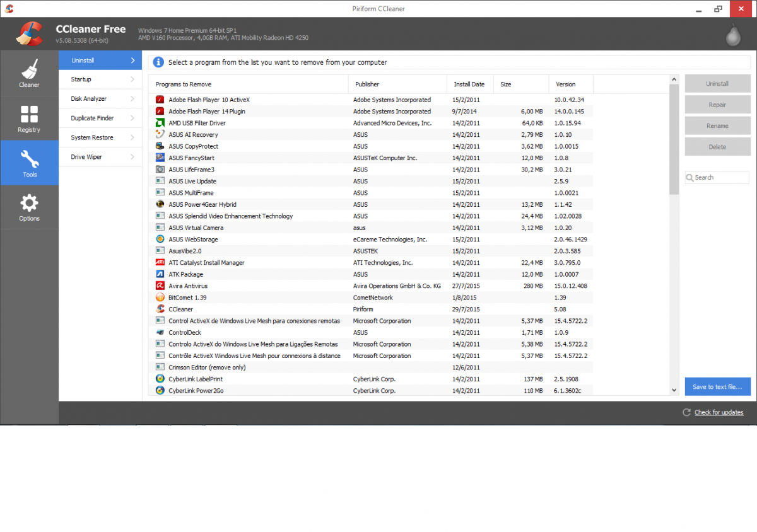The width and height of the screenshot is (757, 532).
Task: Select the ASUS Live Update row
Action: (x=371, y=181)
